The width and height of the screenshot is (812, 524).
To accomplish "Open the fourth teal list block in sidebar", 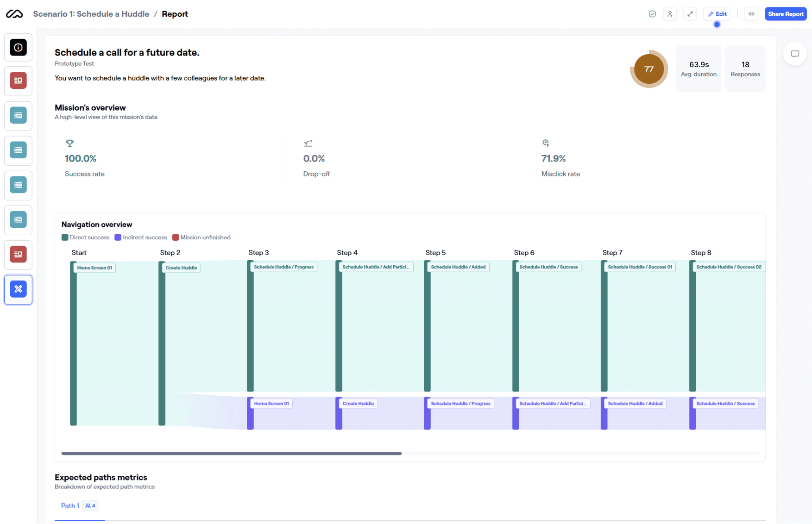I will (18, 219).
